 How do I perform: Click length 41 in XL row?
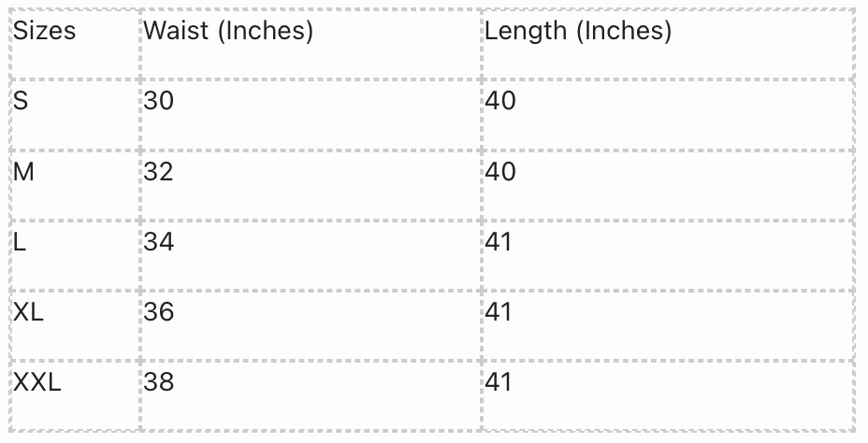(x=499, y=312)
